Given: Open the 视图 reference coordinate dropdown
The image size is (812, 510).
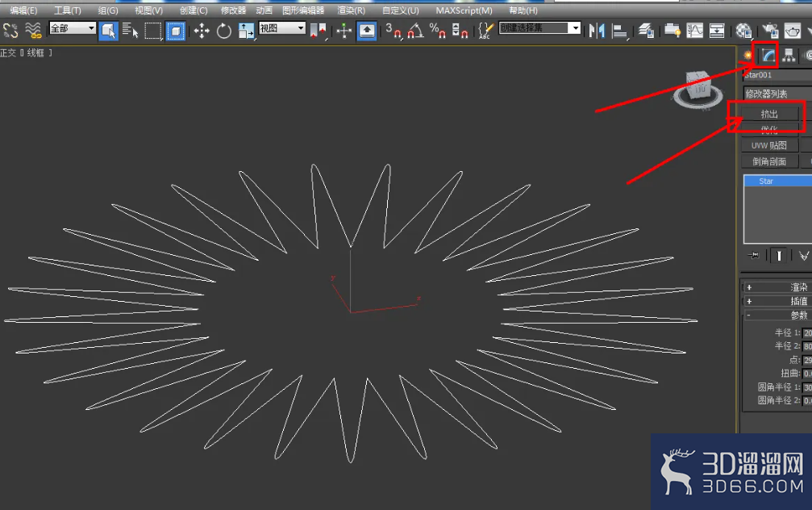Looking at the screenshot, I should click(x=282, y=28).
